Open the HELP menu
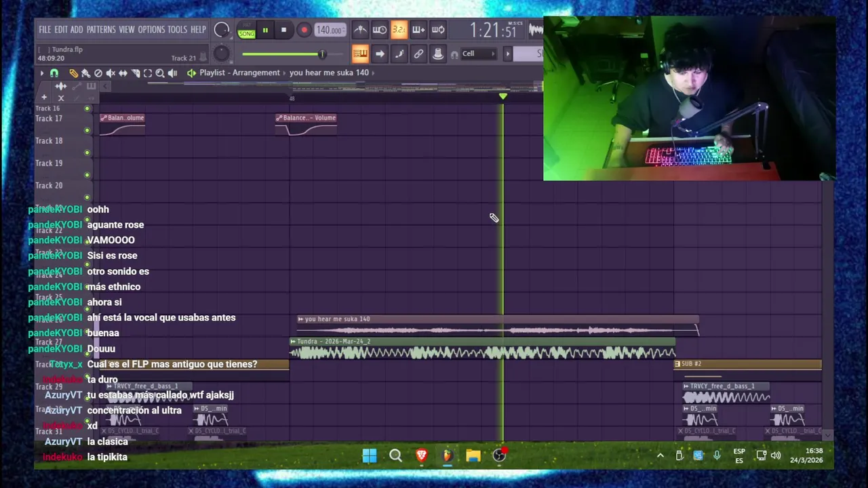 (x=198, y=30)
